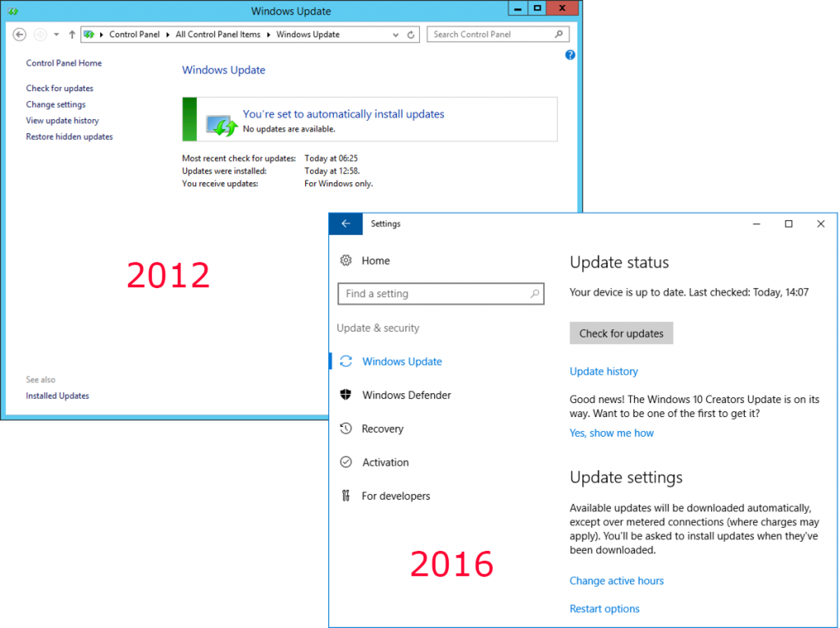This screenshot has width=840, height=628.
Task: Open Activation settings via checkmark icon
Action: 345,461
